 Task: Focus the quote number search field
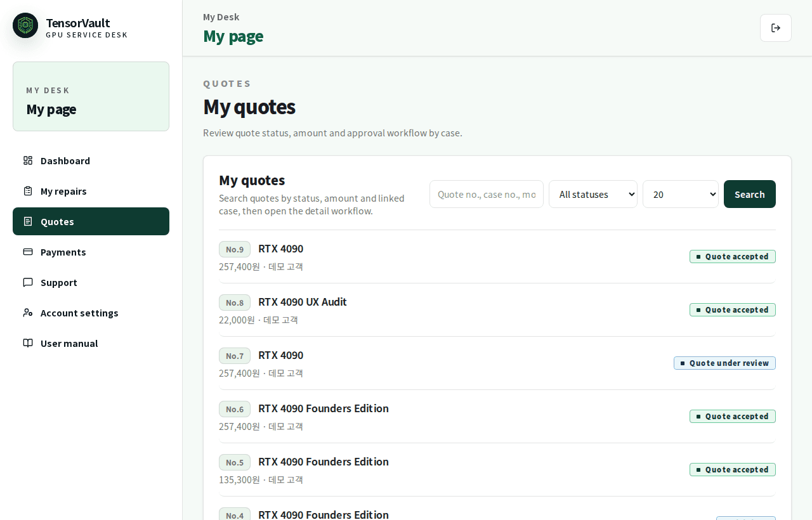(x=487, y=194)
